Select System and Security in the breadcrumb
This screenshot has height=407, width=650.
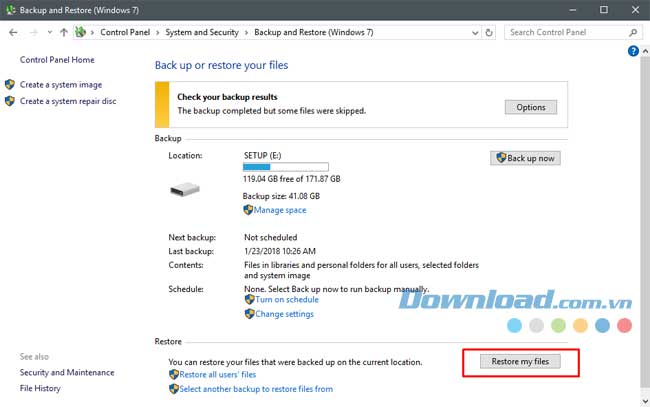point(202,32)
